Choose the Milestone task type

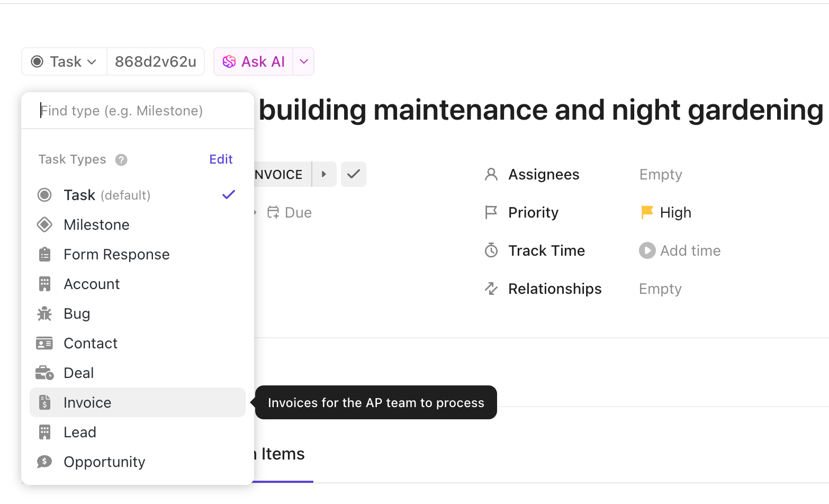(96, 225)
